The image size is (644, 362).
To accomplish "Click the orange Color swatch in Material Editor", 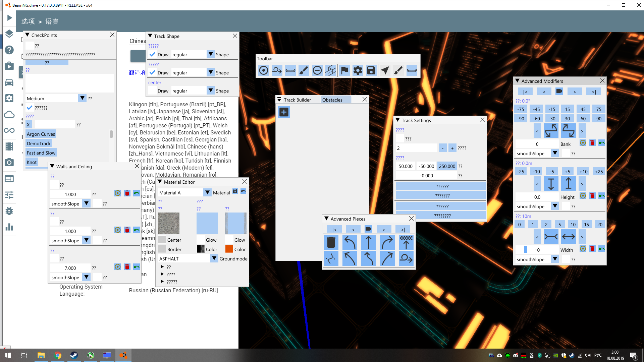I will pos(229,249).
